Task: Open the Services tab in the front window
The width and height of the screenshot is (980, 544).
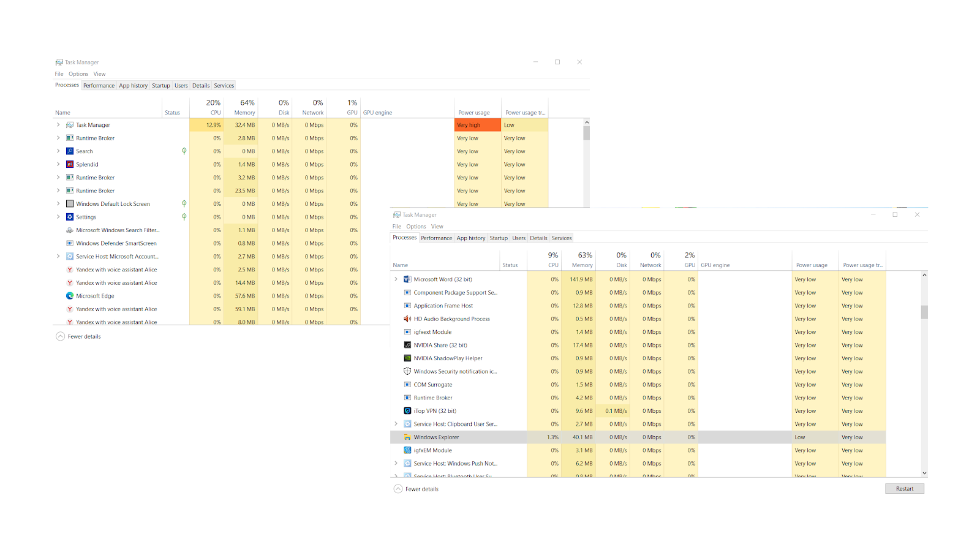Action: point(562,238)
